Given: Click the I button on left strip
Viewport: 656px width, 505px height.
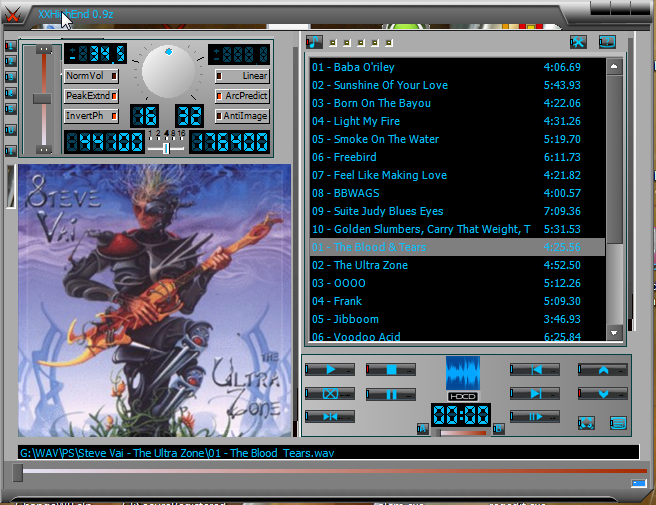Looking at the screenshot, I should pos(10,150).
